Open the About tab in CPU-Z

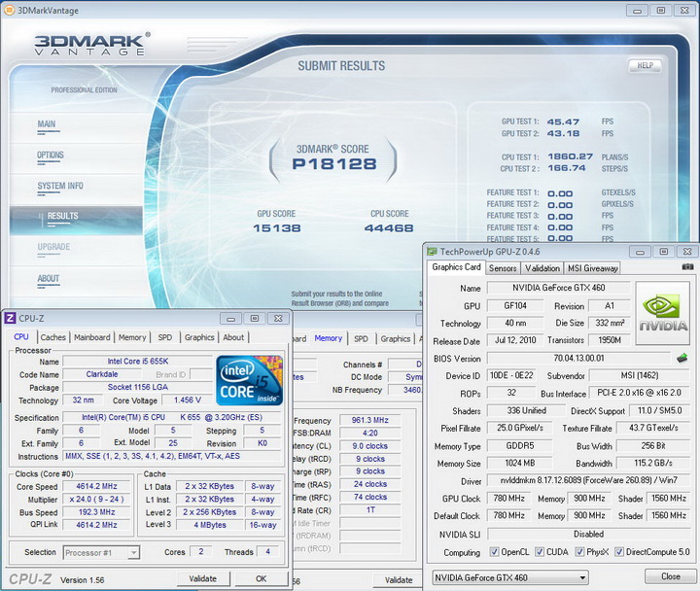coord(233,337)
